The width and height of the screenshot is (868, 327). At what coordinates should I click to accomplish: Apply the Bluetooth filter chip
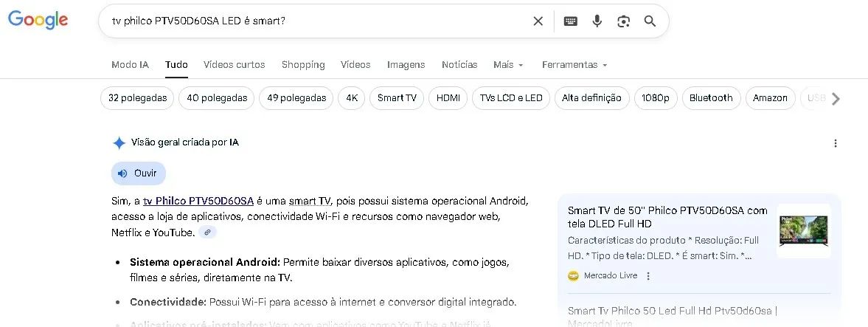click(712, 98)
